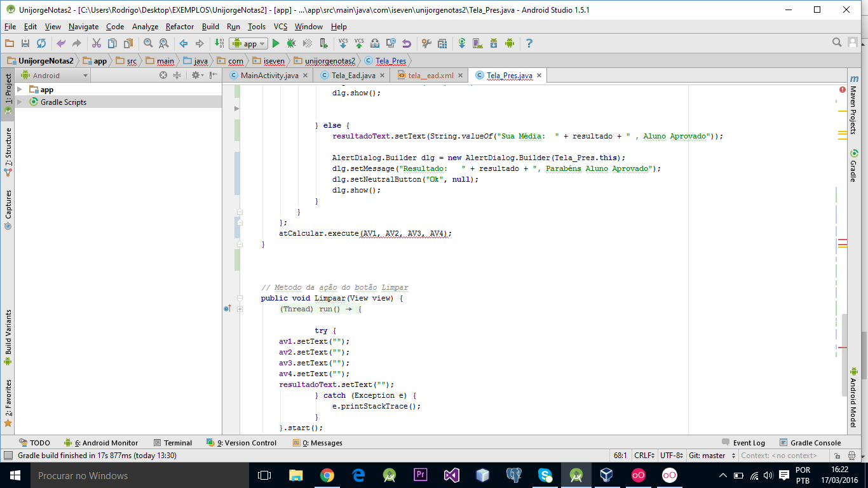Click the VCS Update Project icon
Image resolution: width=868 pixels, height=488 pixels.
point(343,43)
